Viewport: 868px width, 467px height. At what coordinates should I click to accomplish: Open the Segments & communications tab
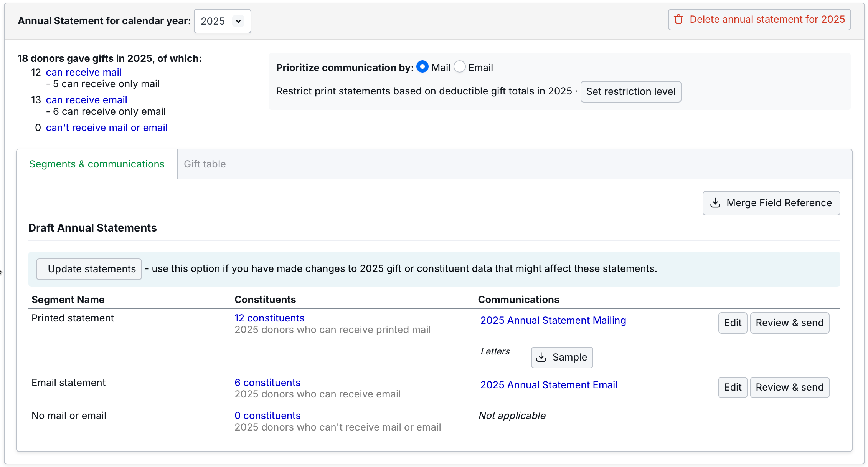tap(97, 164)
